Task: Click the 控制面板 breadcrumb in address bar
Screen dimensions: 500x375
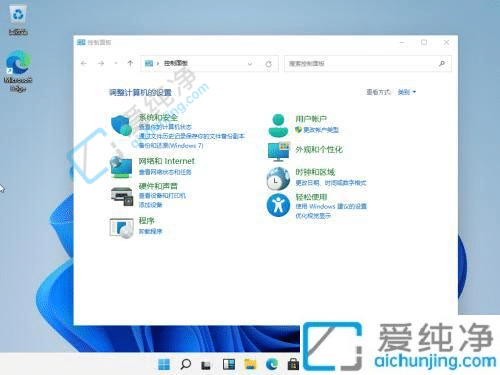Action: pos(176,63)
